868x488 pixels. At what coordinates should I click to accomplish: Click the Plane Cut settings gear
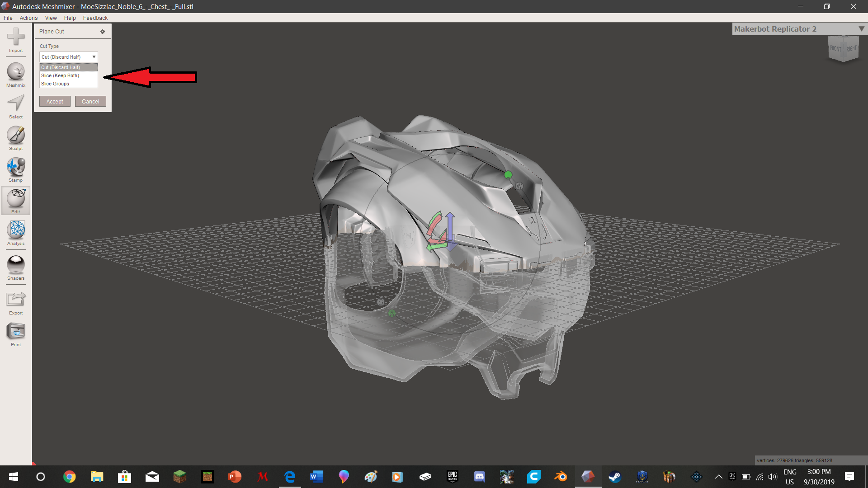103,32
